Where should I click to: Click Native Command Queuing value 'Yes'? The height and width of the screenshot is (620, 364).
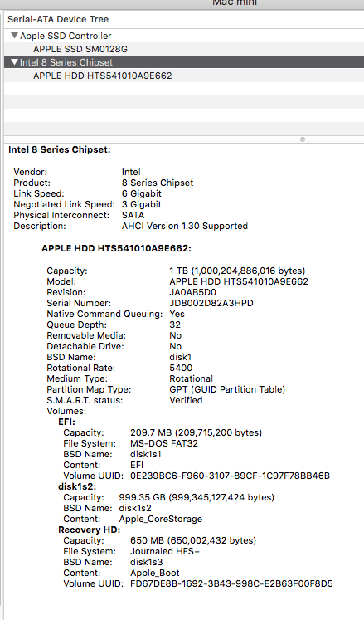[177, 314]
